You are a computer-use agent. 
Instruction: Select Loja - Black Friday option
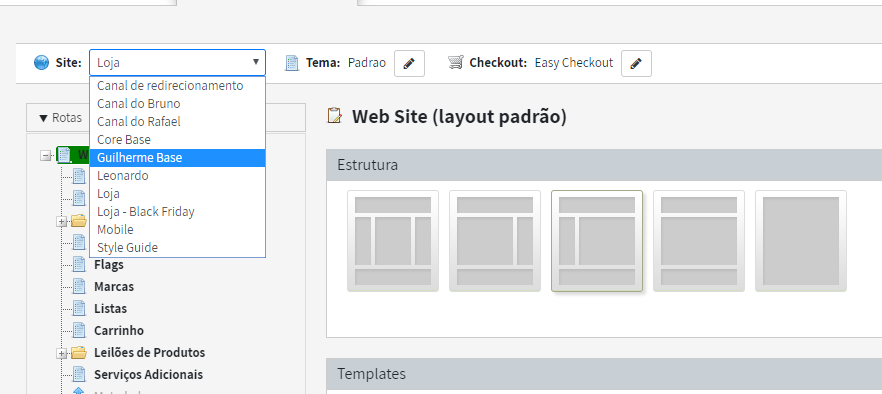click(x=177, y=212)
